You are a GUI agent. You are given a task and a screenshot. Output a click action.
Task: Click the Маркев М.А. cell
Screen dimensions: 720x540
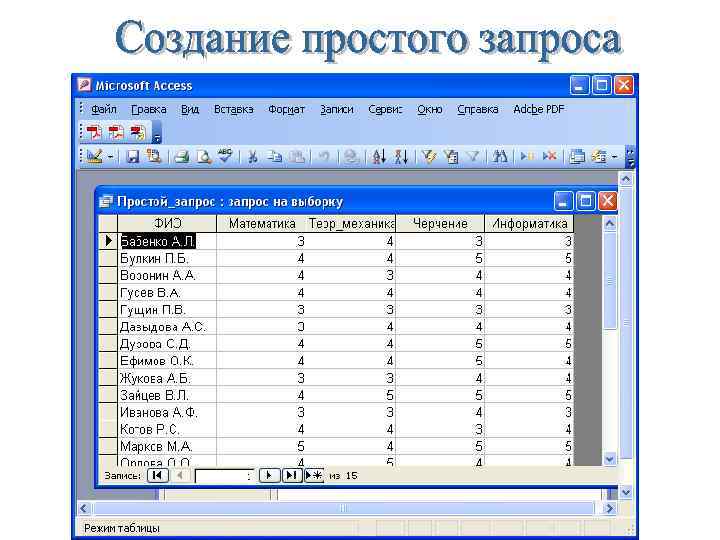coord(167,446)
